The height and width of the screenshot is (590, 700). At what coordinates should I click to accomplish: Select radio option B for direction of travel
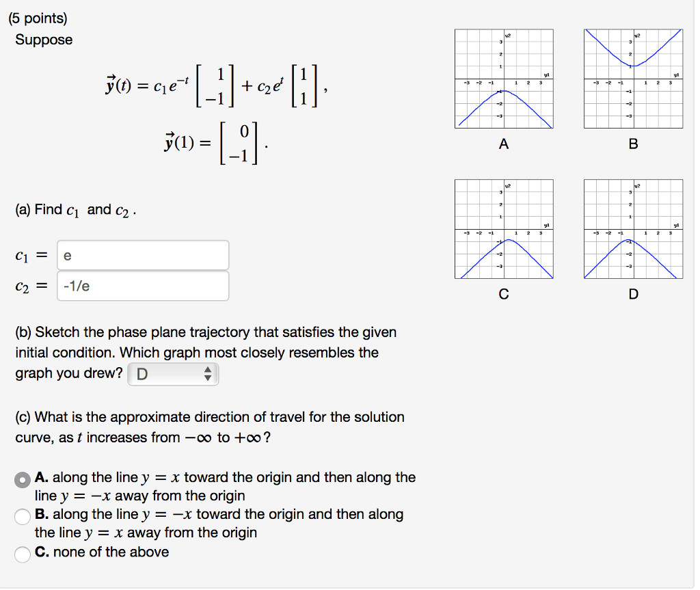20,517
